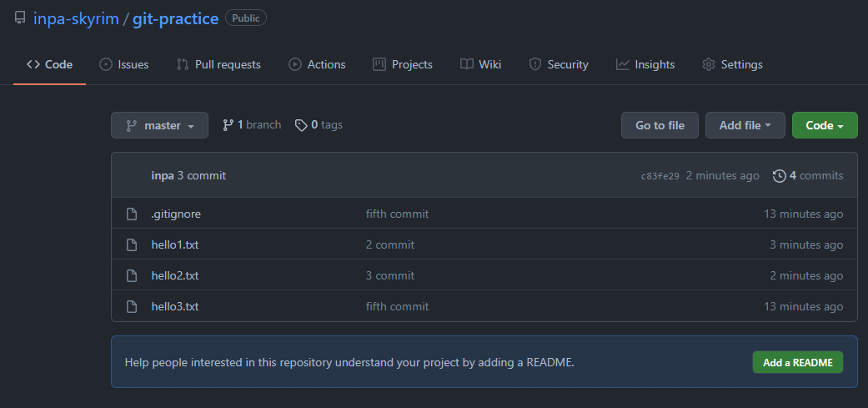Open the Projects tab

pos(403,64)
